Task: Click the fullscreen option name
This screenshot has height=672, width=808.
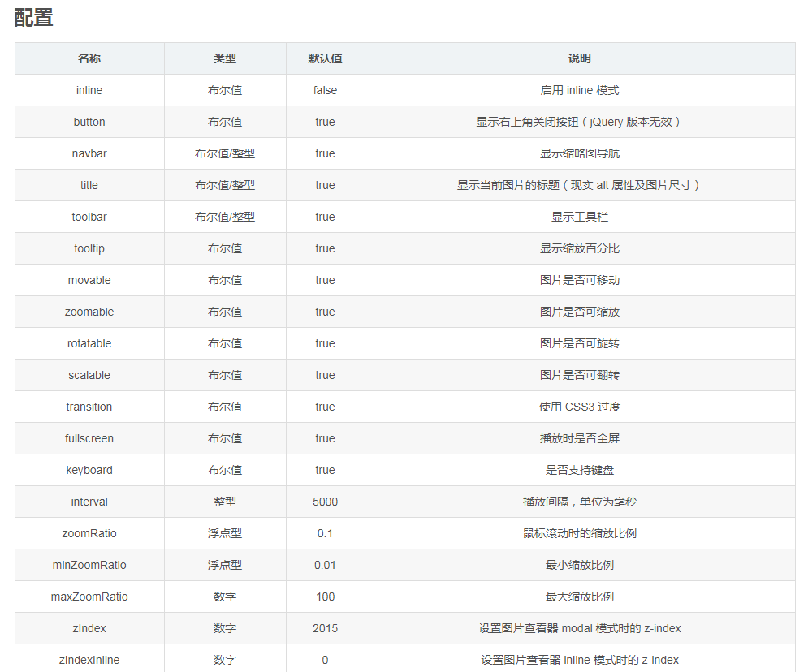Action: 89,439
